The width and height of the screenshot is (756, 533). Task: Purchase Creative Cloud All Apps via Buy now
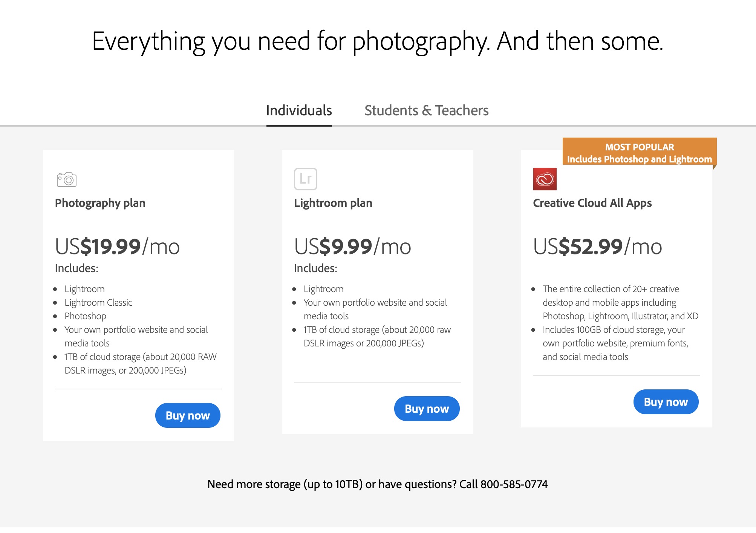(666, 402)
